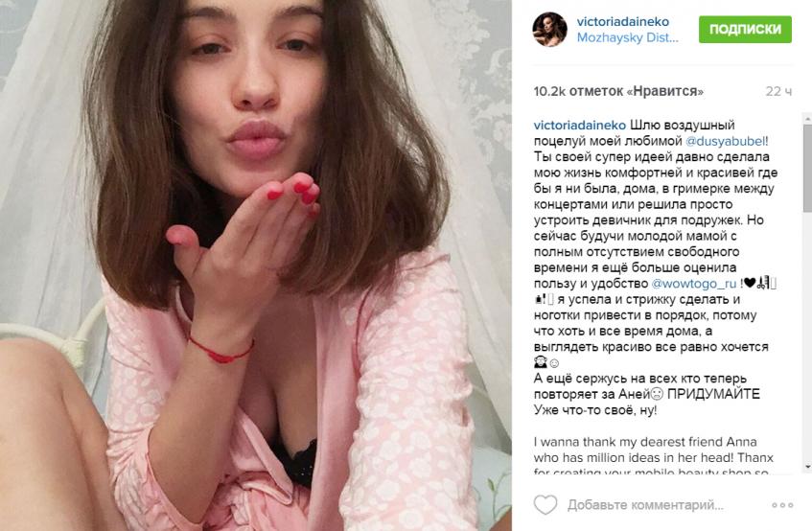Click the monkey emoji below хочется
This screenshot has height=531, width=812.
pos(540,362)
